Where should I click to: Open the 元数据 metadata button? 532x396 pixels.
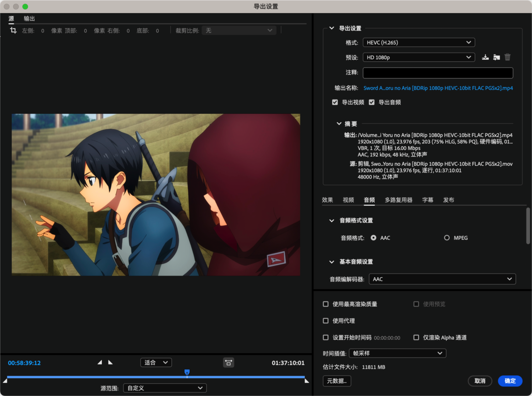[337, 381]
